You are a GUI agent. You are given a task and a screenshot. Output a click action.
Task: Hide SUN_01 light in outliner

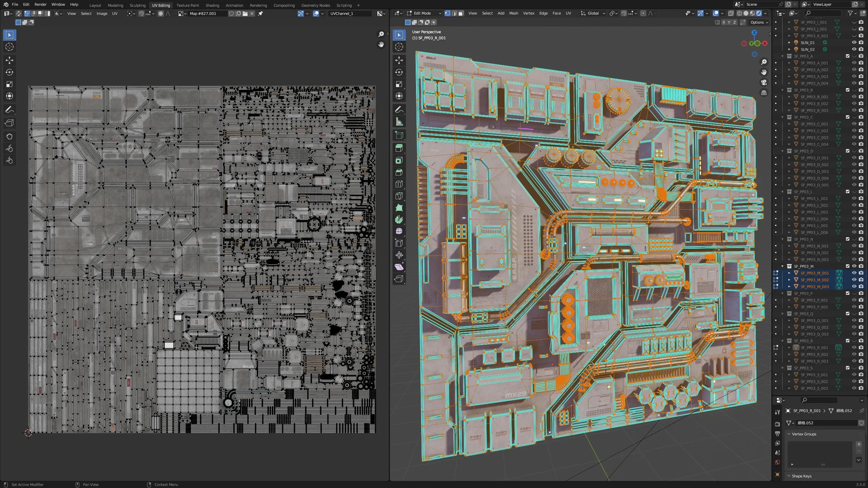(854, 43)
